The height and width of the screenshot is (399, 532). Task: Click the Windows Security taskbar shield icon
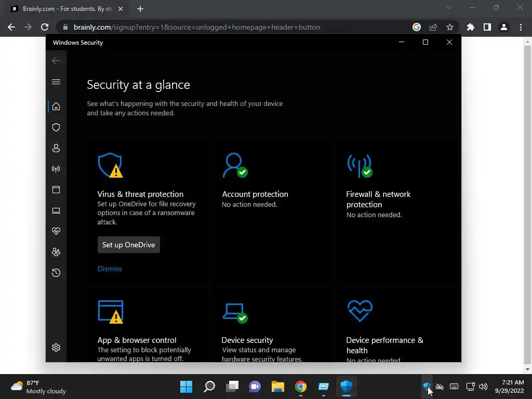pyautogui.click(x=347, y=387)
